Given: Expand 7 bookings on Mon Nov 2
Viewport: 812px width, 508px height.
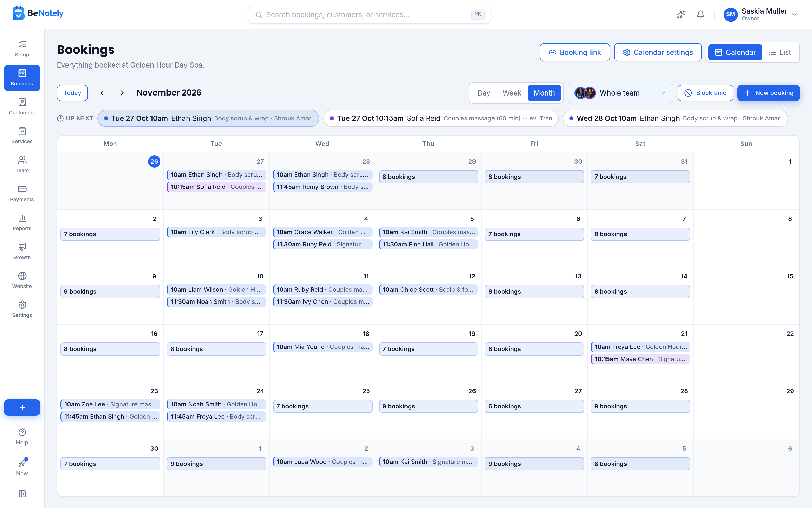Looking at the screenshot, I should pyautogui.click(x=110, y=234).
